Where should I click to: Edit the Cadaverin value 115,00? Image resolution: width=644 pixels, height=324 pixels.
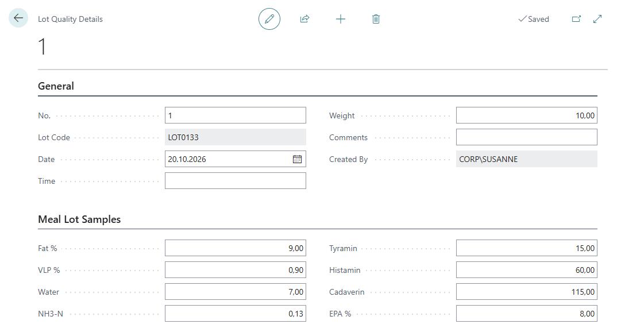pos(527,292)
